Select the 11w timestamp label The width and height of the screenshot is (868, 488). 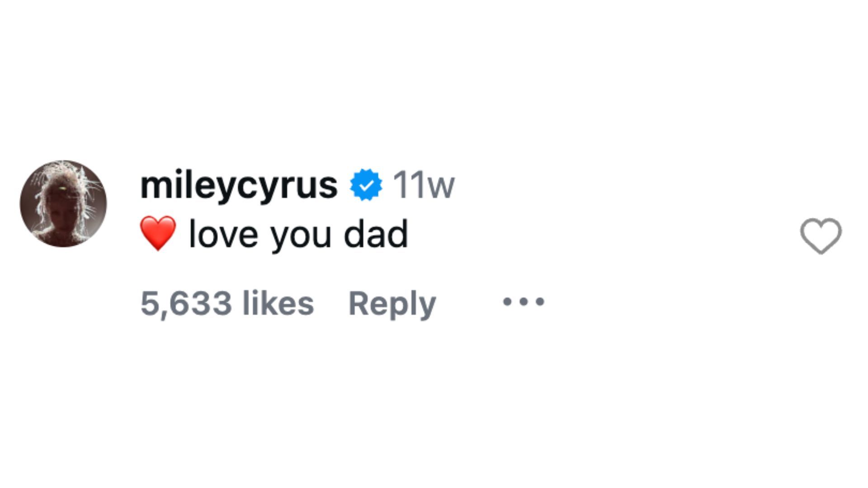point(424,183)
